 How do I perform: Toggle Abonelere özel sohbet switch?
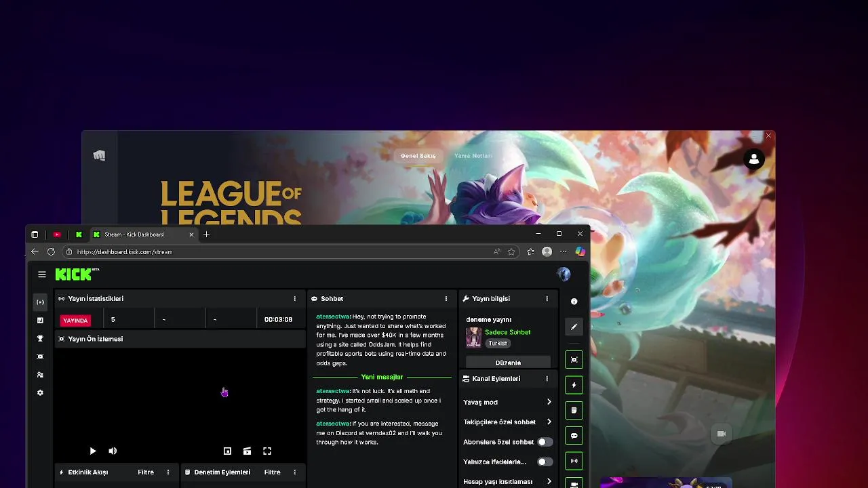click(545, 442)
